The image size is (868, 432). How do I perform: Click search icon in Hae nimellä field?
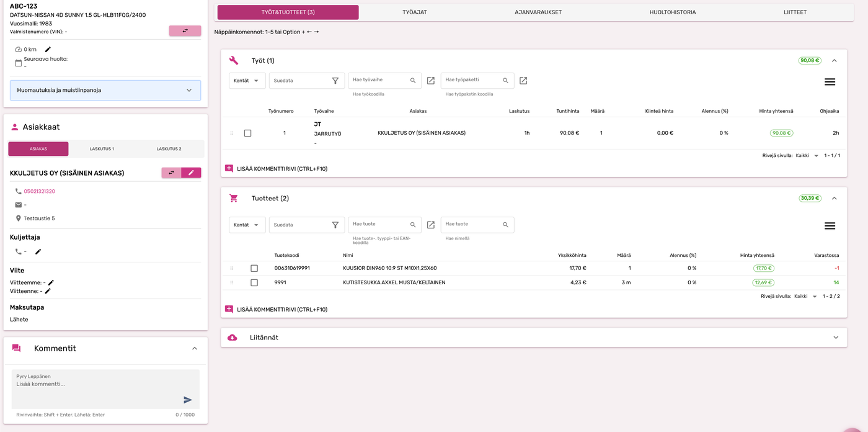pos(505,225)
